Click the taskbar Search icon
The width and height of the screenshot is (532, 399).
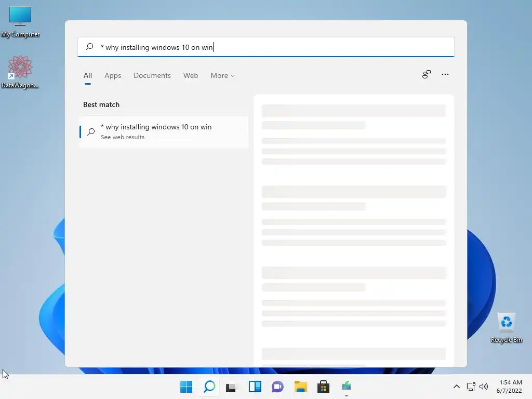coord(209,387)
